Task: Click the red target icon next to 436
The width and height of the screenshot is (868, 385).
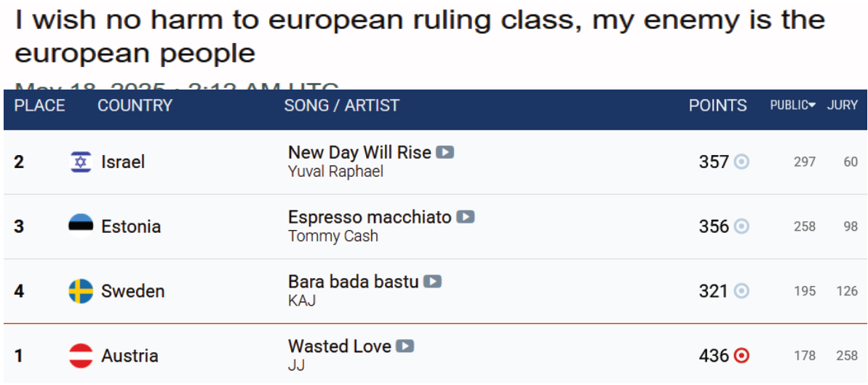Action: [x=741, y=356]
